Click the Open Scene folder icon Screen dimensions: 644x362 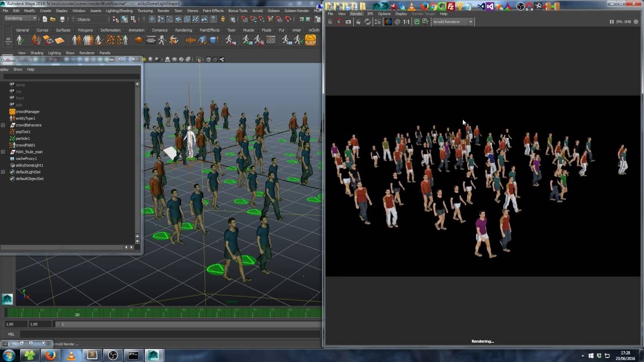tap(53, 19)
